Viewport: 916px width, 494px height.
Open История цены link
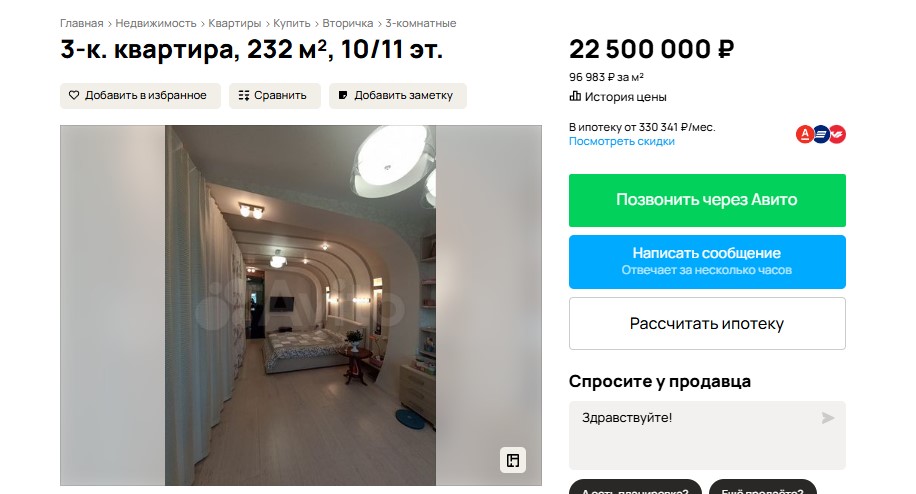625,97
